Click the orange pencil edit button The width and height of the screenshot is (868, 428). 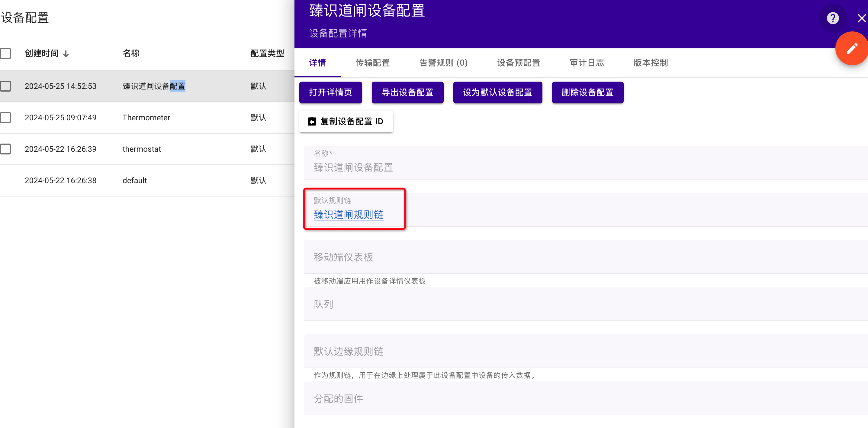coord(851,49)
